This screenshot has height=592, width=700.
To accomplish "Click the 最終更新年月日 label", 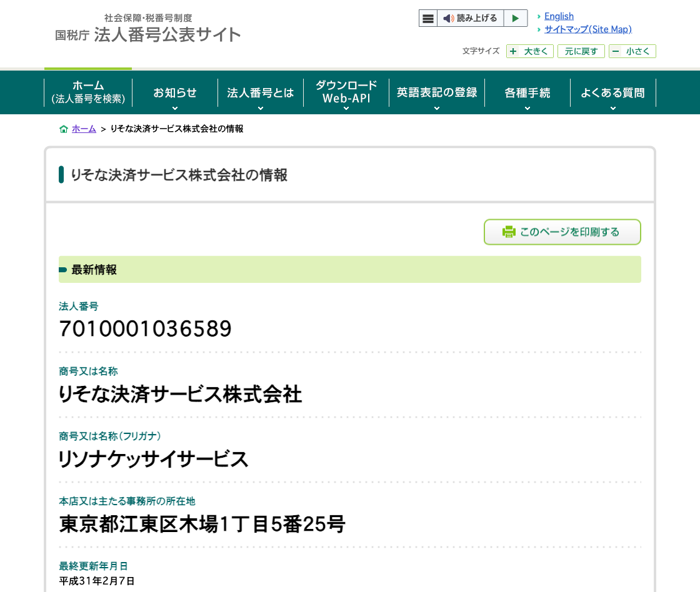I will 93,566.
